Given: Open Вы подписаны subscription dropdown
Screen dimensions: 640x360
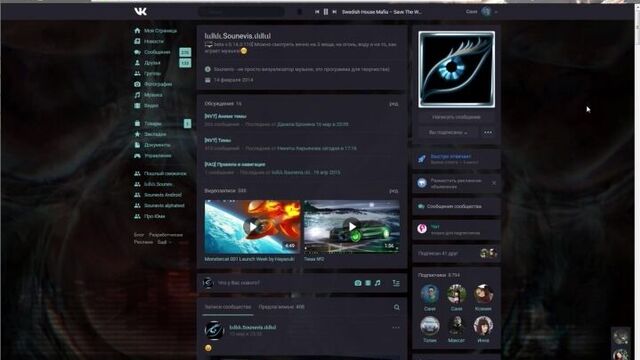Looking at the screenshot, I should point(448,133).
